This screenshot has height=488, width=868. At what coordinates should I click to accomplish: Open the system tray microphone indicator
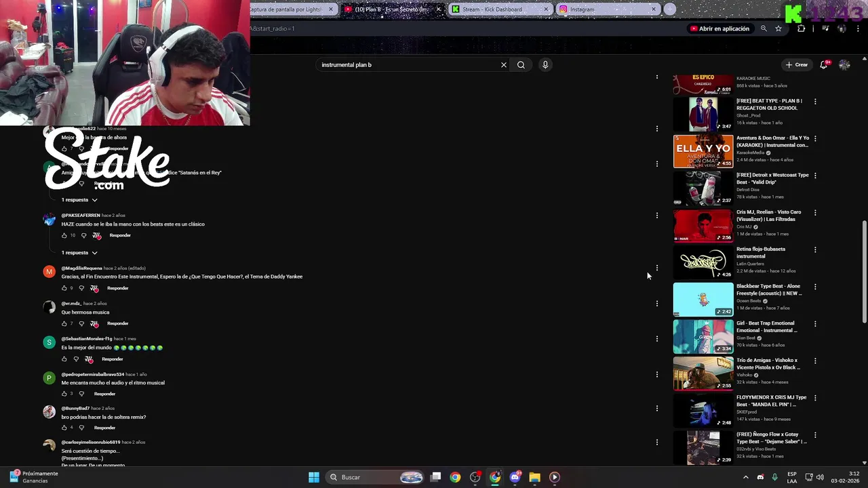774,477
